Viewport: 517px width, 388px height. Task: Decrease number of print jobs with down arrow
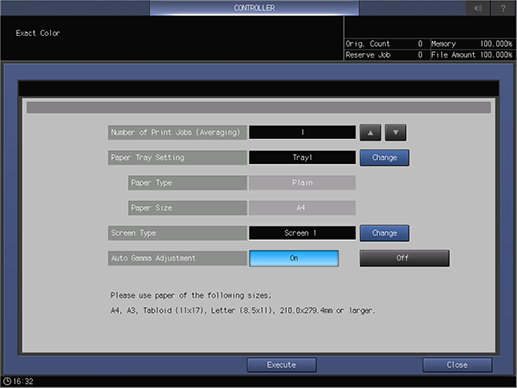point(396,133)
